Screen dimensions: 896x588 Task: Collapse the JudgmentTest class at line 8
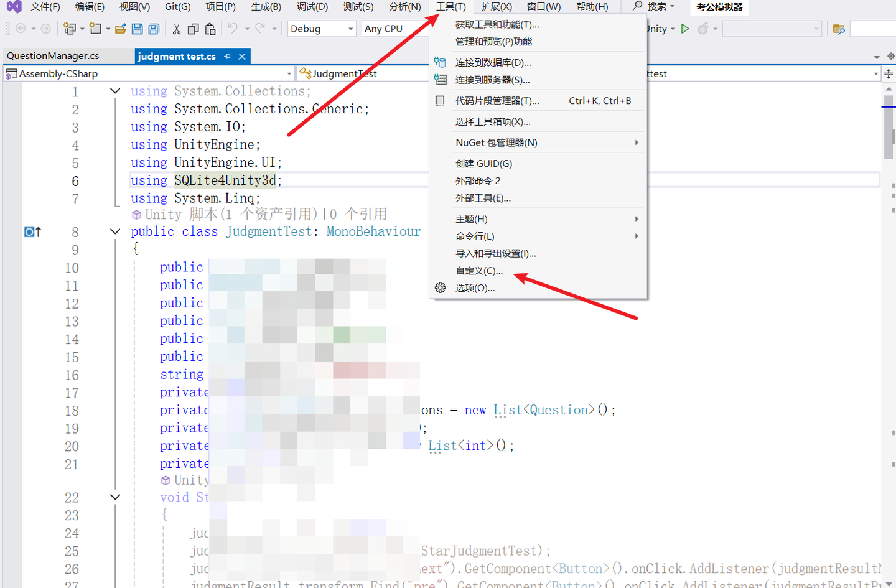coord(115,231)
